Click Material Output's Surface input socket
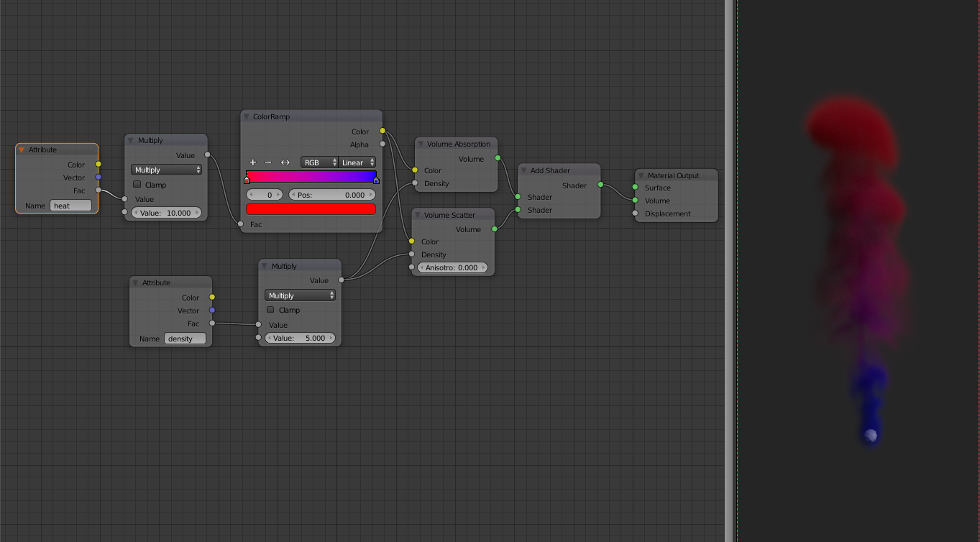The width and height of the screenshot is (980, 542). pos(635,187)
